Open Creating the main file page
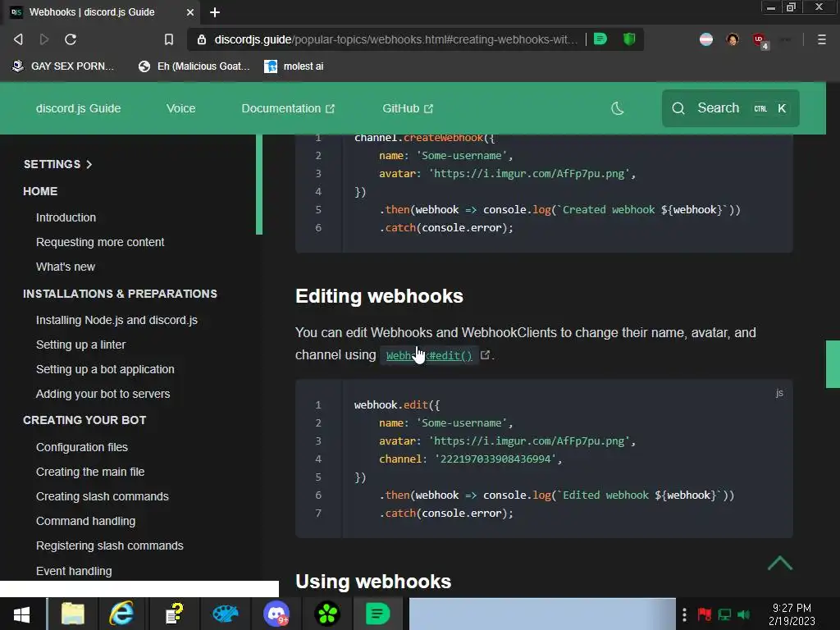The height and width of the screenshot is (630, 840). pos(90,472)
